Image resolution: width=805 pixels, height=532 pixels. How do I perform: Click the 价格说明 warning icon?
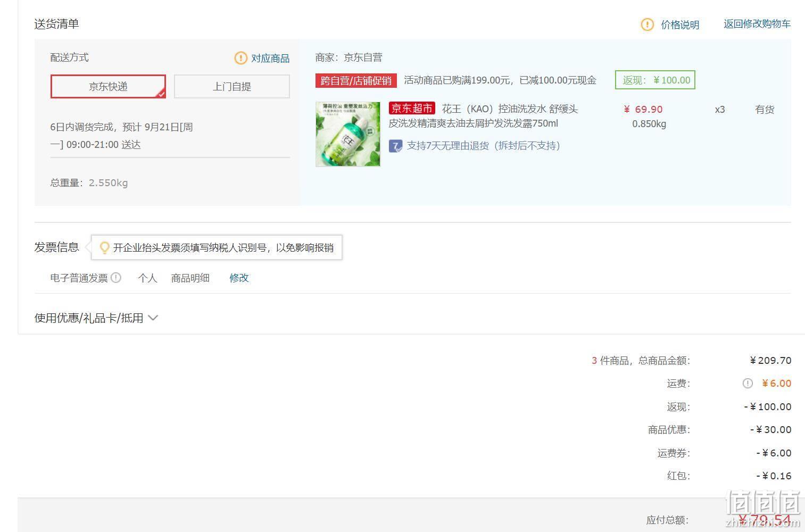coord(647,24)
